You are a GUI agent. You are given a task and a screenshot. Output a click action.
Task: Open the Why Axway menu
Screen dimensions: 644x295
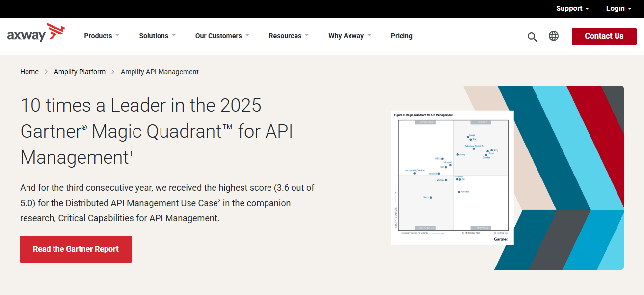coord(349,36)
